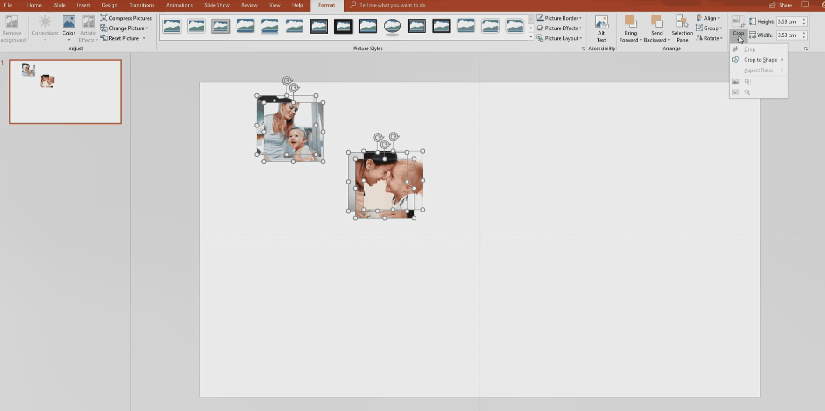Apply the first picture style in gallery

172,26
